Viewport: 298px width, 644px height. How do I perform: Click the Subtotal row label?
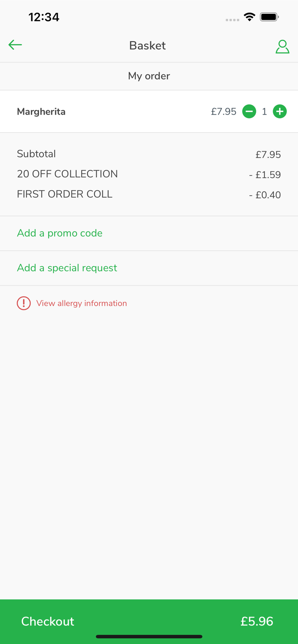click(37, 154)
